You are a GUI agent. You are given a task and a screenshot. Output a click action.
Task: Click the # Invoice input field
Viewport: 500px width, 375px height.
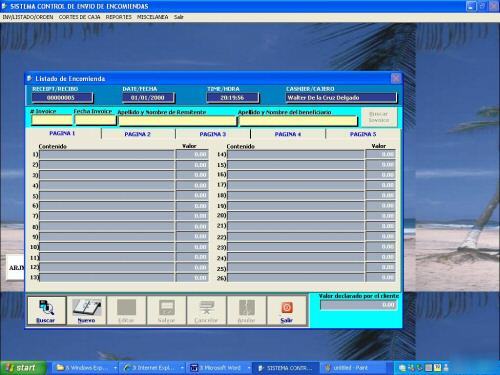(x=52, y=120)
